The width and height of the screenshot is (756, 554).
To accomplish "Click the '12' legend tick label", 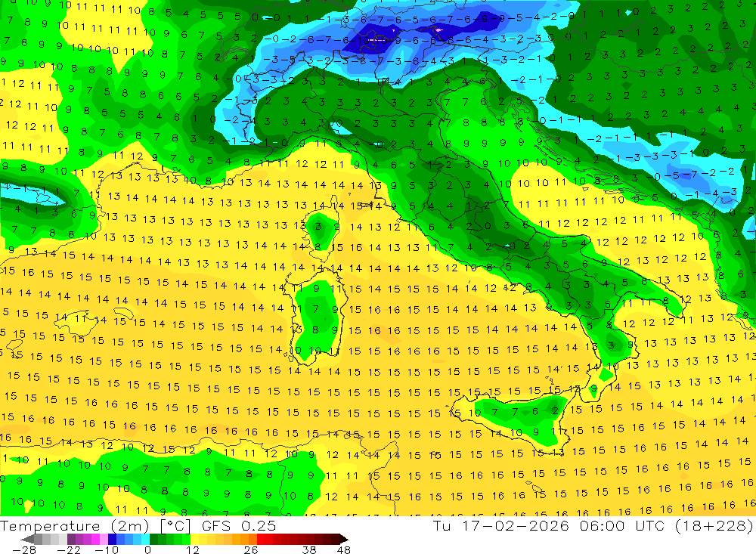I will point(192,549).
